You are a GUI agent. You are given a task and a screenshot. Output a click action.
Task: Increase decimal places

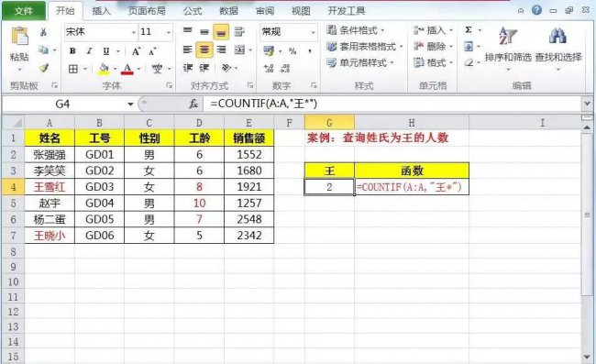pos(269,69)
